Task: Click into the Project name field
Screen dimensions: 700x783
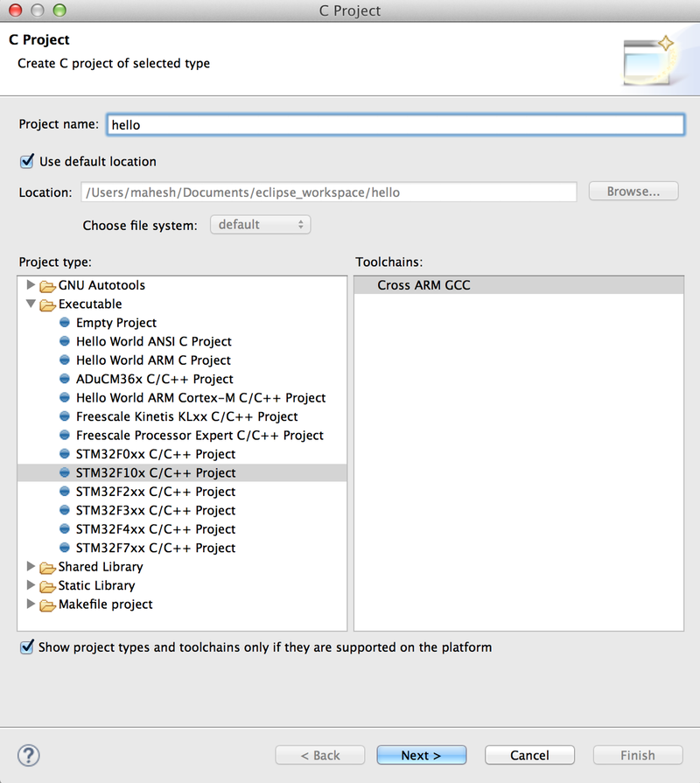Action: [x=395, y=124]
